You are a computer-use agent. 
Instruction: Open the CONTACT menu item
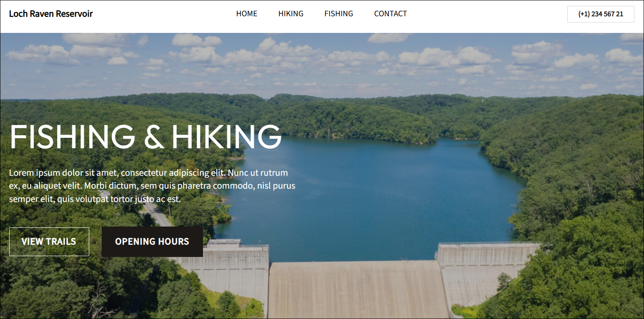tap(391, 14)
